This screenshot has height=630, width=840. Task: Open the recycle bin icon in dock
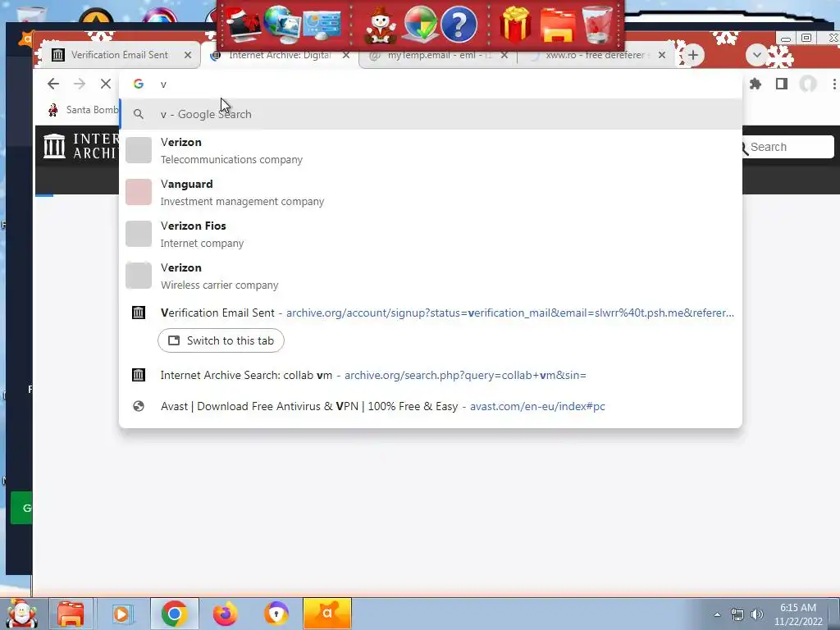(597, 25)
